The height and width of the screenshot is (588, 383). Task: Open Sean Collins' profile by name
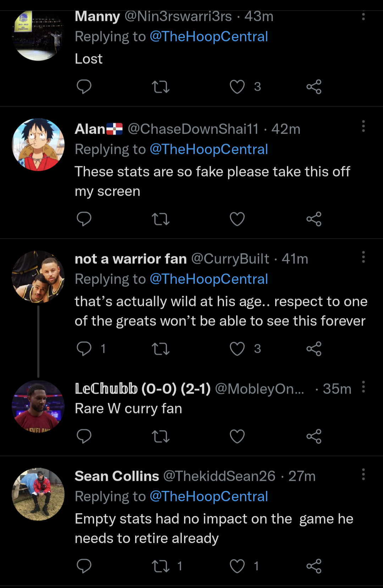[x=117, y=476]
